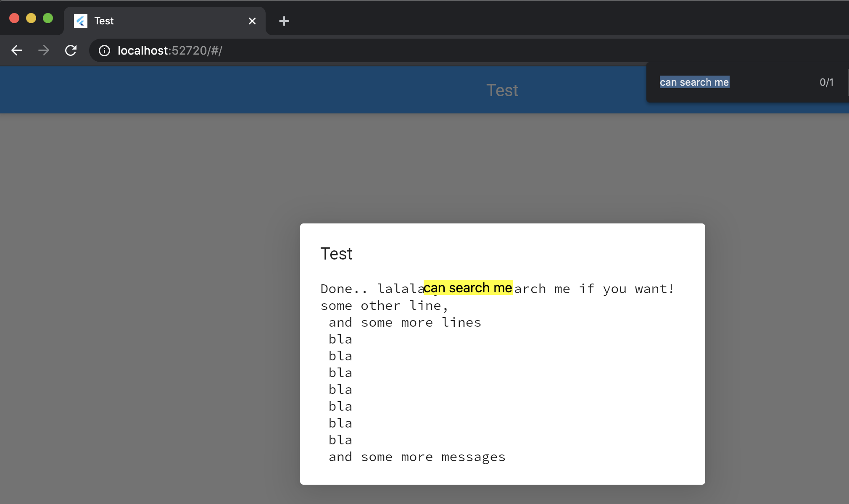Screen dimensions: 849x504
Task: Select the Test tab label
Action: tap(103, 21)
